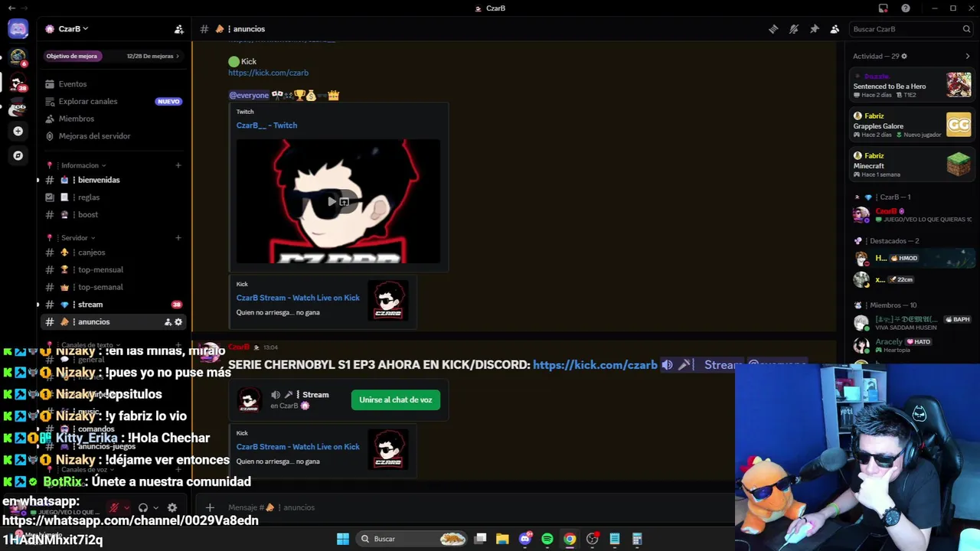The height and width of the screenshot is (551, 980).
Task: Add channel plus in Servidor category
Action: [178, 238]
